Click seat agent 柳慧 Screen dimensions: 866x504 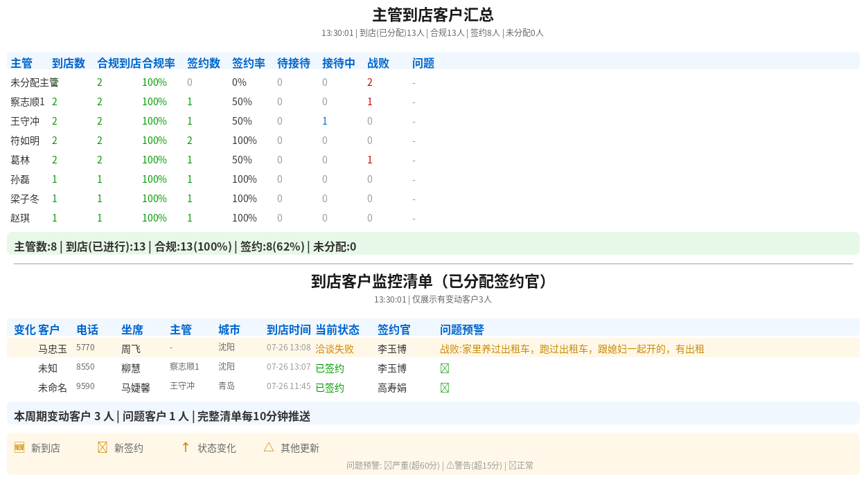[x=131, y=368]
